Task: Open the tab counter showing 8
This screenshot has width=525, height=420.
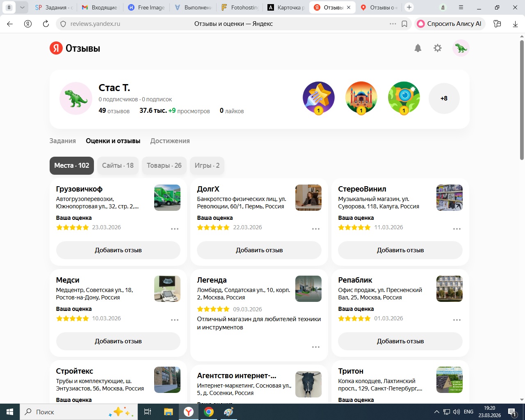Action: click(9, 7)
